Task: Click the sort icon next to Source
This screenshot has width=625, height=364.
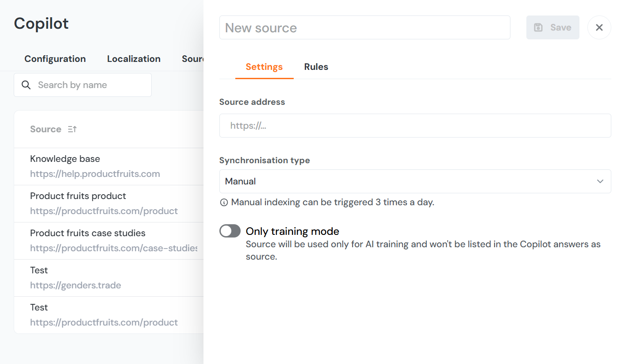Action: pyautogui.click(x=72, y=129)
